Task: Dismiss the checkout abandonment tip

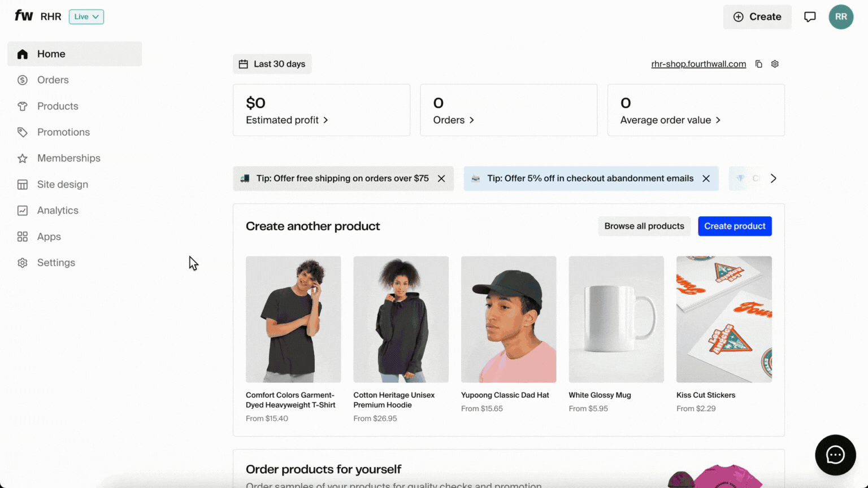Action: [x=706, y=178]
